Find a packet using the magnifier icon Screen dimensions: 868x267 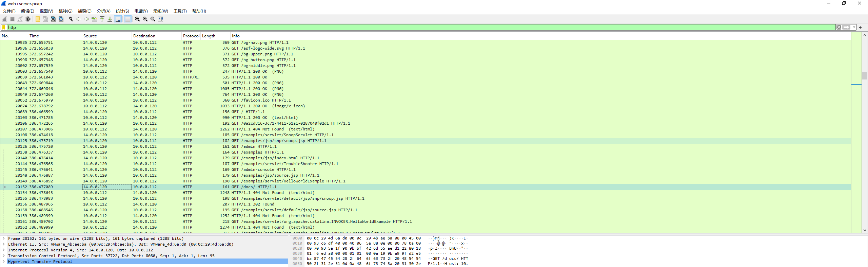[x=71, y=19]
